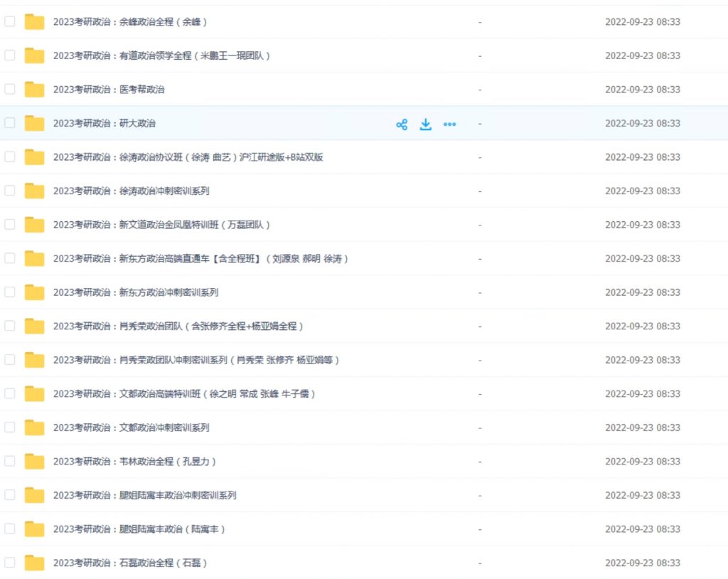This screenshot has width=728, height=579.
Task: Click the date in 石磊政治全程 row
Action: click(643, 563)
